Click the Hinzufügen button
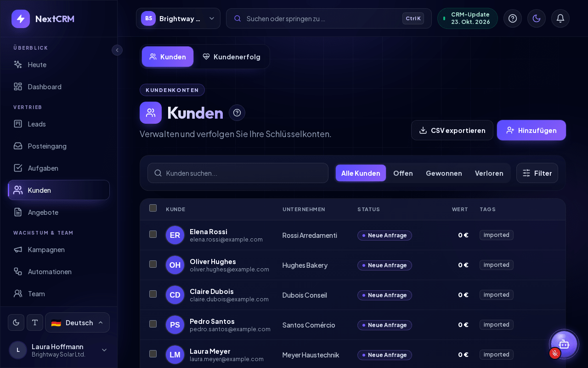 point(531,130)
